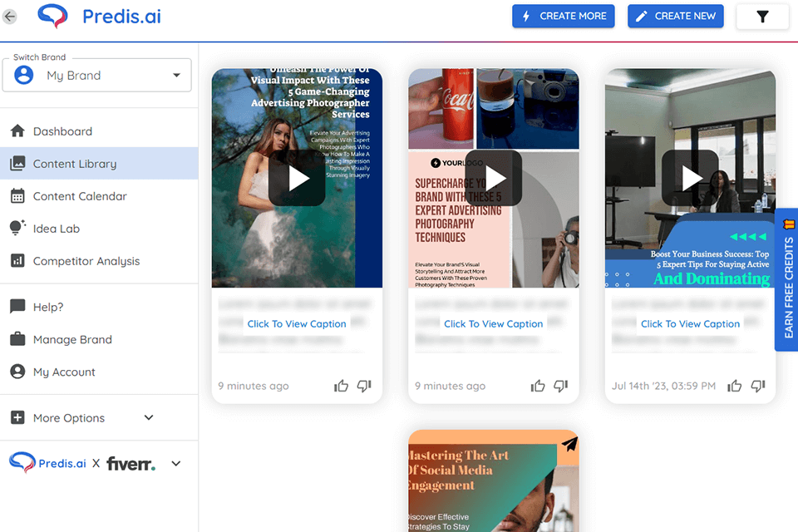Open Competitor Analysis
This screenshot has height=532, width=798.
(99, 261)
